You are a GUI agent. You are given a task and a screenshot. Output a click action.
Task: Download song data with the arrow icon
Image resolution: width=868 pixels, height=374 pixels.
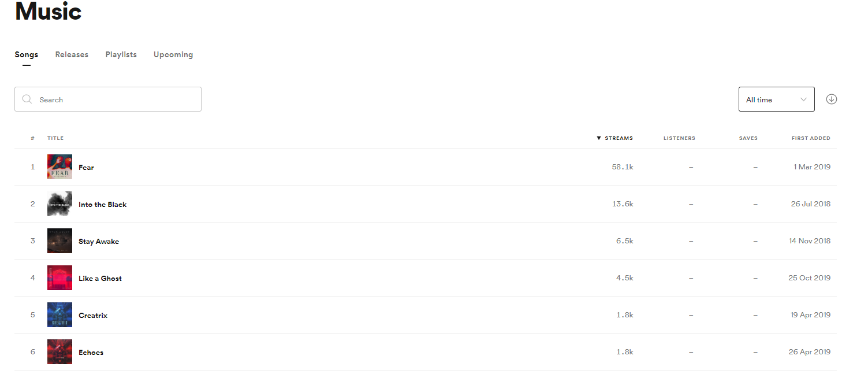point(831,99)
